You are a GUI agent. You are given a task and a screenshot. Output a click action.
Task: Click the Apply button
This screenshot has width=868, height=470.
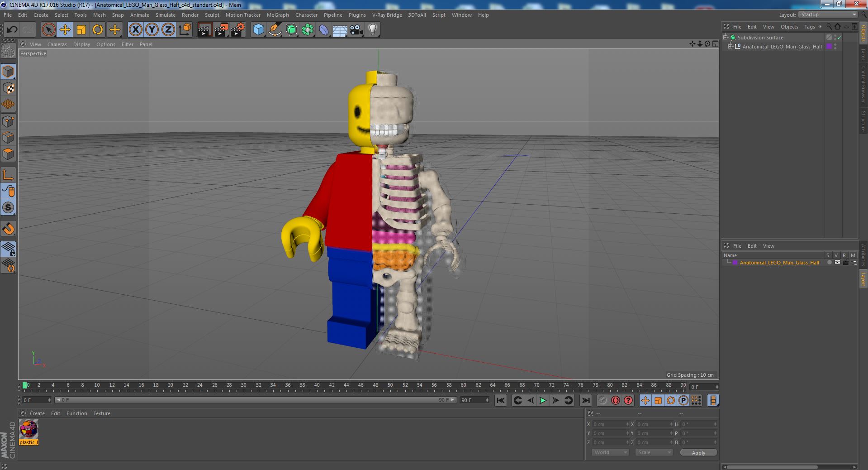tap(698, 452)
